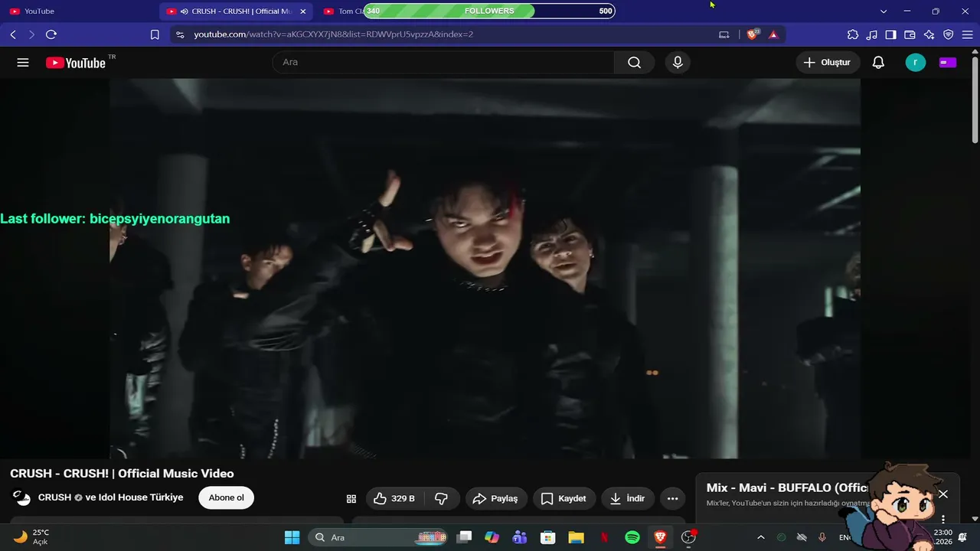Image resolution: width=980 pixels, height=551 pixels.
Task: Bookmark this page using the bookmark icon
Action: coord(155,34)
